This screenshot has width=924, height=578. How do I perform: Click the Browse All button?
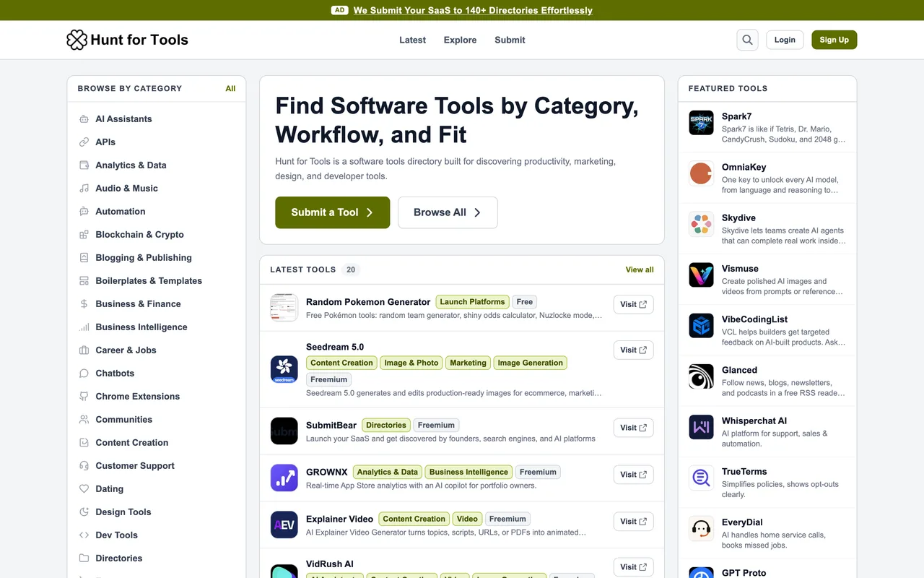pyautogui.click(x=448, y=212)
